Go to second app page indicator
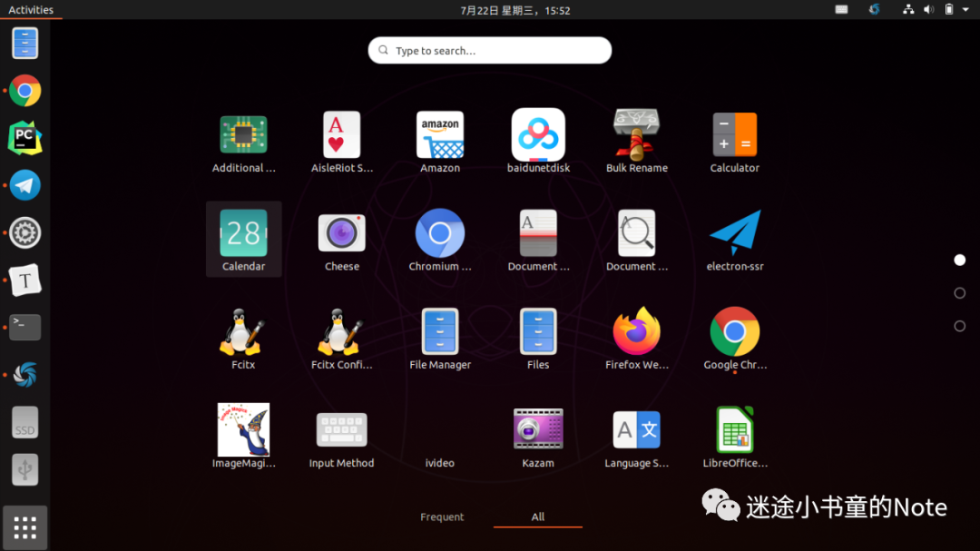 click(959, 292)
